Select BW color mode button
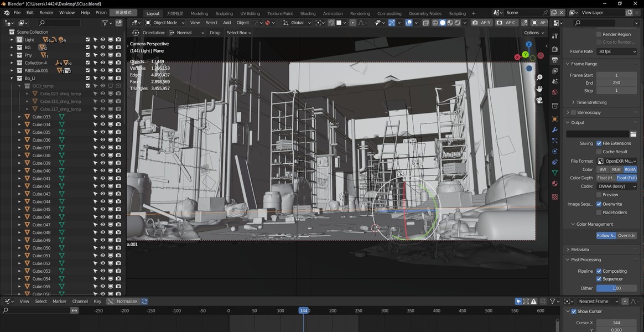Image resolution: width=644 pixels, height=332 pixels. (x=603, y=169)
